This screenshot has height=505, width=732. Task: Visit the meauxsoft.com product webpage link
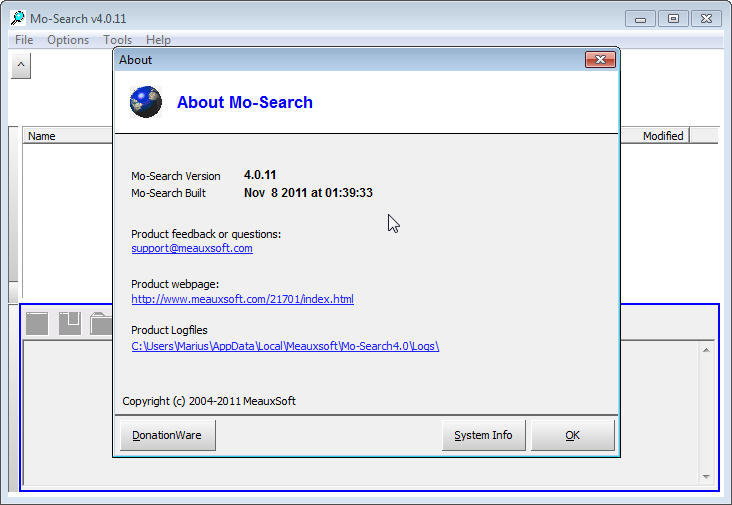242,299
